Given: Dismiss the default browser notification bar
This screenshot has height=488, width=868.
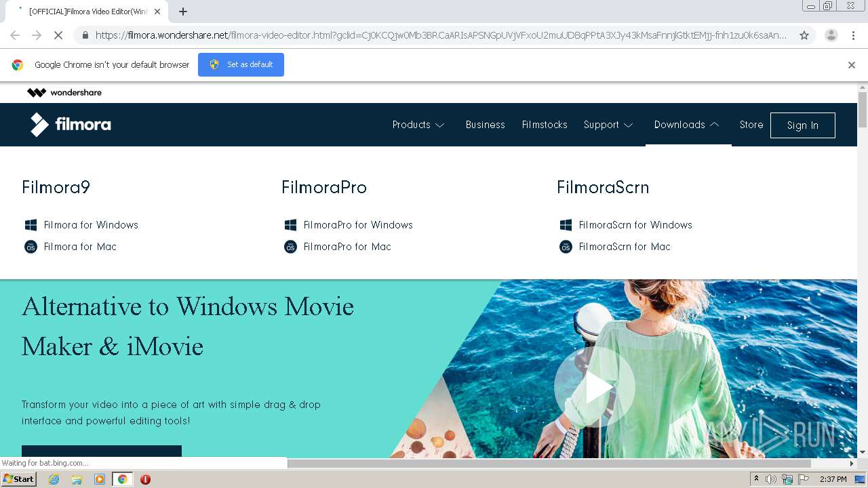Looking at the screenshot, I should (x=852, y=65).
